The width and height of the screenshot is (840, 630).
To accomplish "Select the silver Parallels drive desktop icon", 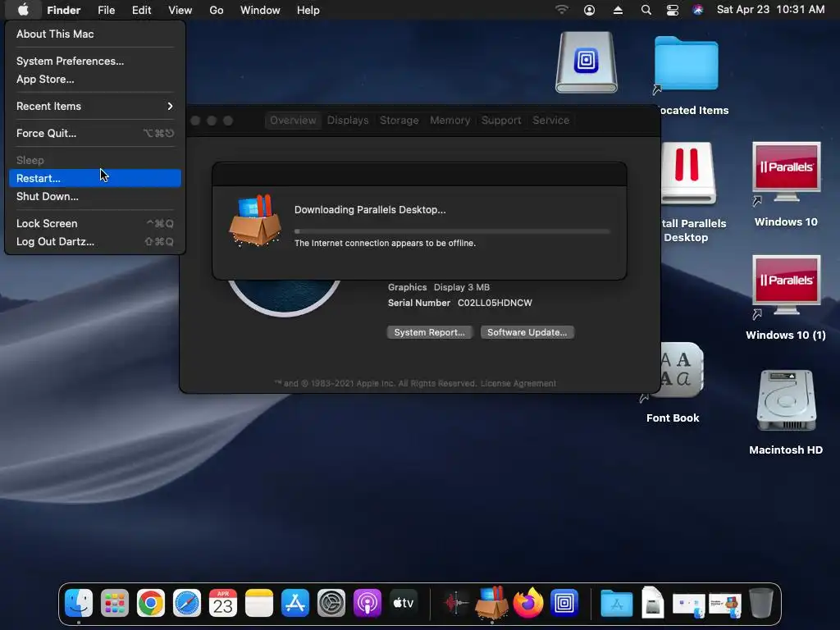I will coord(586,62).
